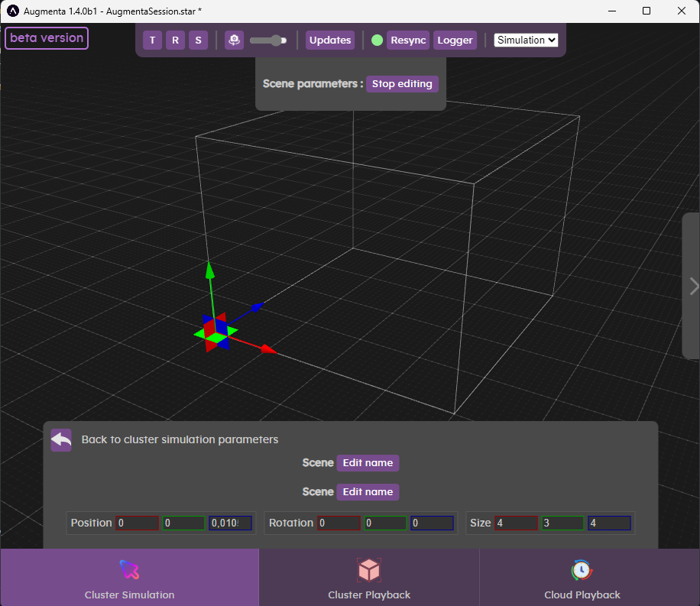
Task: Click the green connection status indicator
Action: pos(378,41)
